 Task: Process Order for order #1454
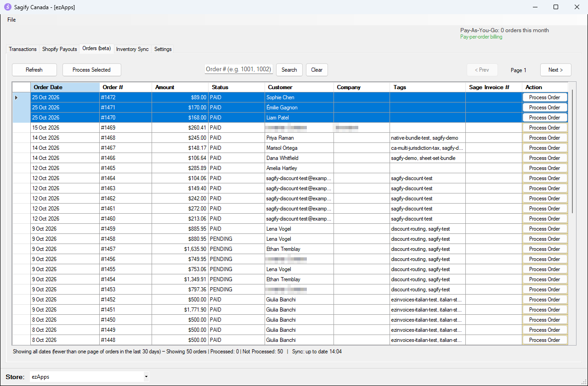pyautogui.click(x=545, y=279)
